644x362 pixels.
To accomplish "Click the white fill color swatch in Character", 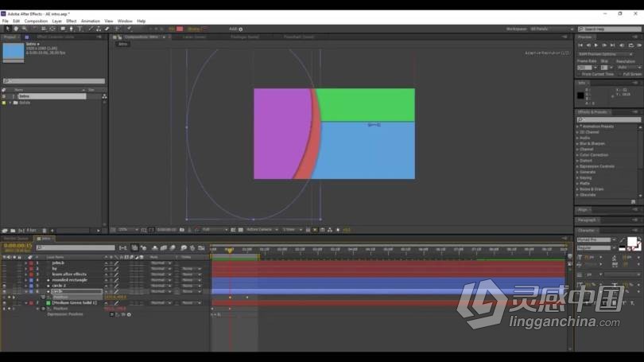I will [631, 241].
